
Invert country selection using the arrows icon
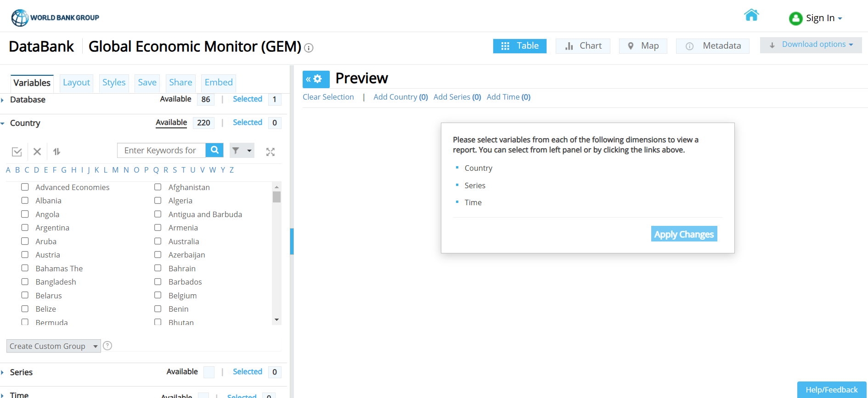pos(57,151)
